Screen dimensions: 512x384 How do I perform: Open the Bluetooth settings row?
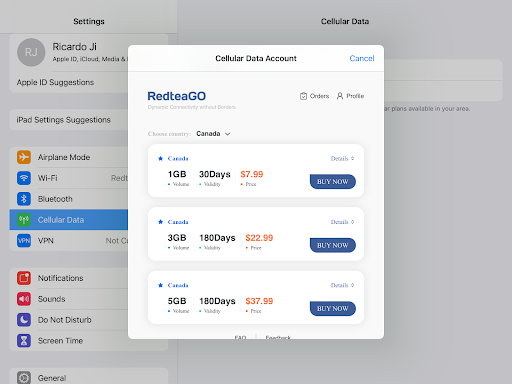(x=69, y=199)
